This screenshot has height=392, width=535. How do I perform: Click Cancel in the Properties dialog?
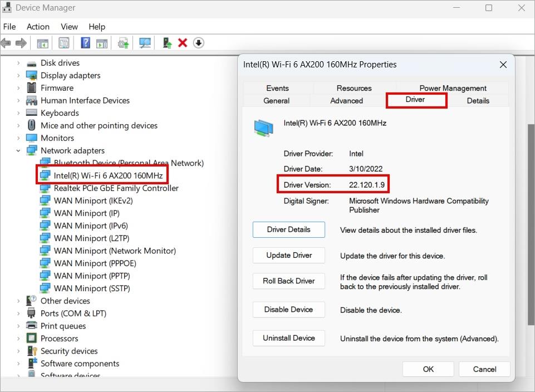click(484, 369)
